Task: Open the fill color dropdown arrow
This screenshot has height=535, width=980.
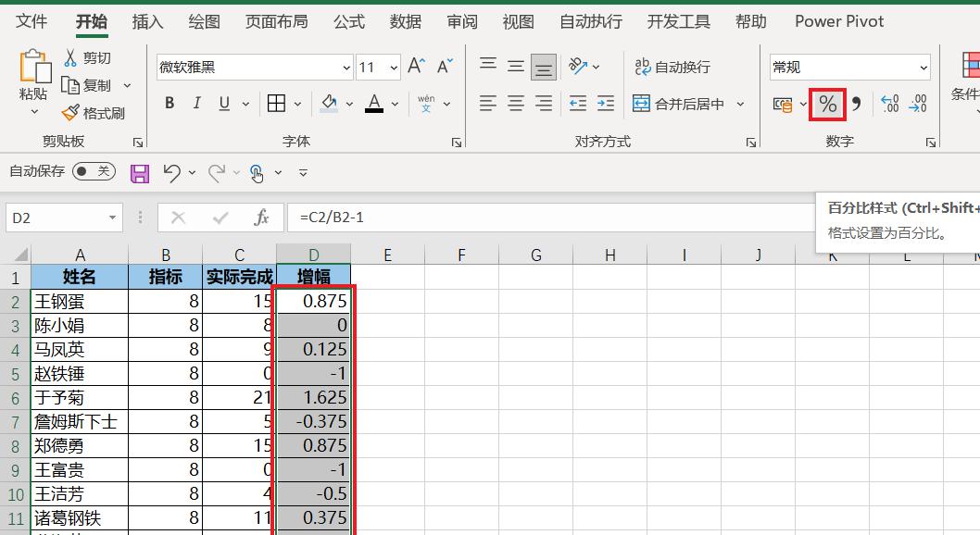Action: (349, 104)
